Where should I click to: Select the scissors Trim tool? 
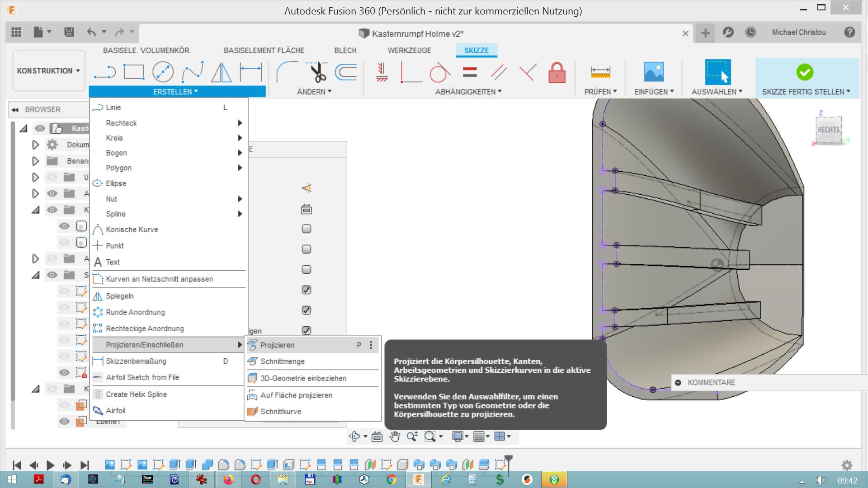coord(317,72)
